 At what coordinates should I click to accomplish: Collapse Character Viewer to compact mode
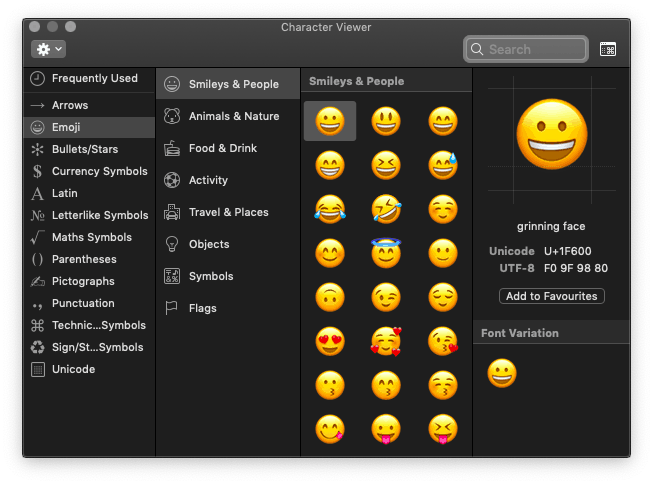point(608,49)
